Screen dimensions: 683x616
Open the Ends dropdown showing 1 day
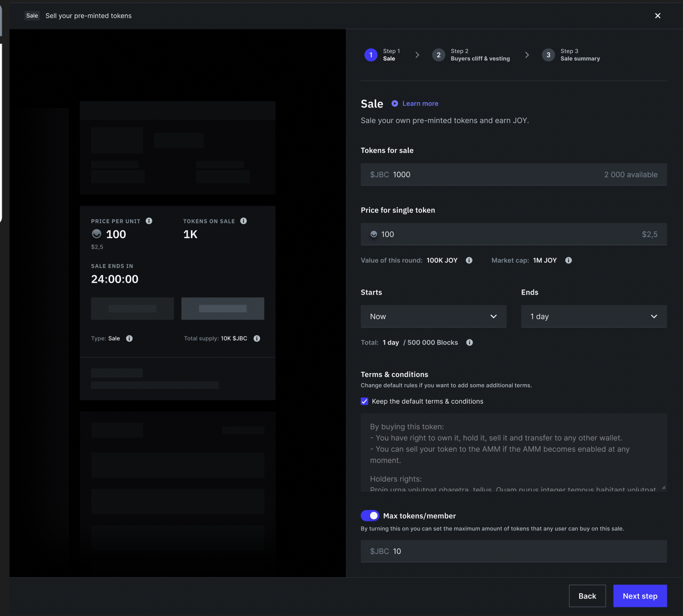coord(593,316)
